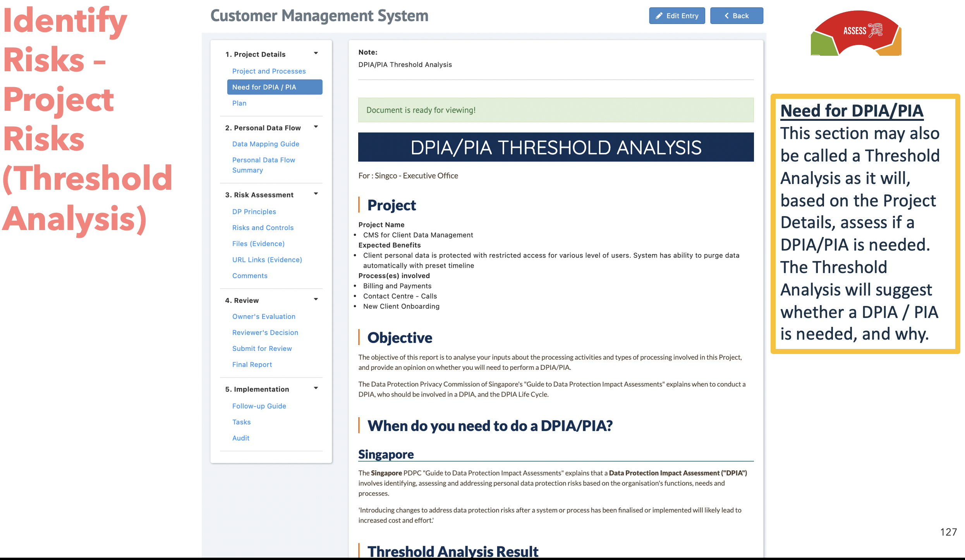
Task: Collapse the Review section arrow
Action: [316, 299]
